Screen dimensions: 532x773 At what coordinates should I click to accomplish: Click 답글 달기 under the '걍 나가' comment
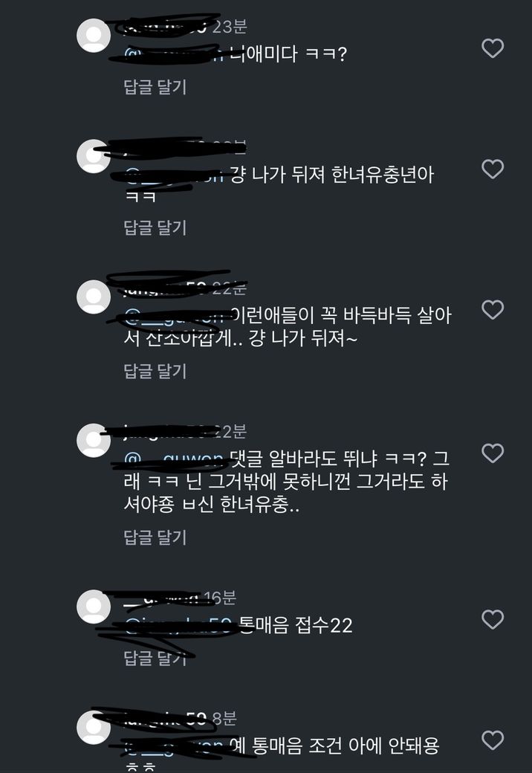click(x=155, y=227)
